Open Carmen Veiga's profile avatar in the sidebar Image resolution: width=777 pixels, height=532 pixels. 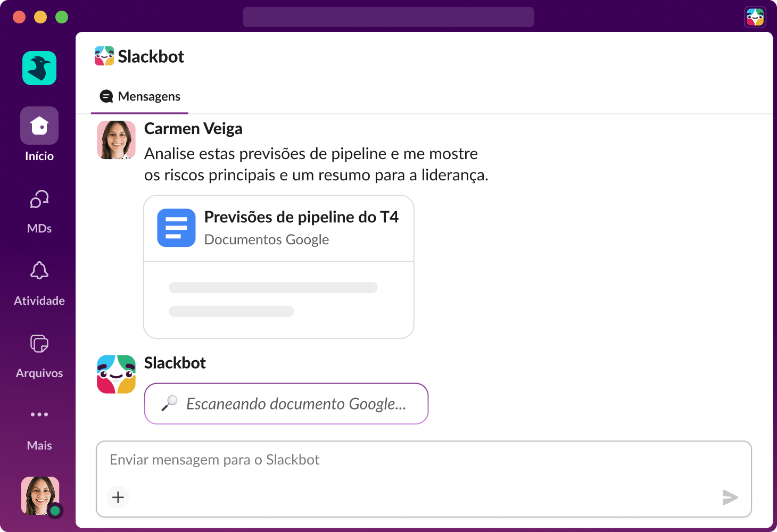point(39,495)
